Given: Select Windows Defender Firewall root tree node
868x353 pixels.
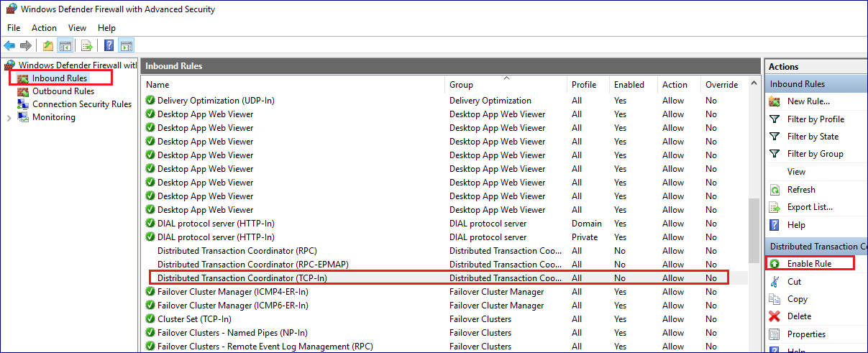Looking at the screenshot, I should (76, 65).
